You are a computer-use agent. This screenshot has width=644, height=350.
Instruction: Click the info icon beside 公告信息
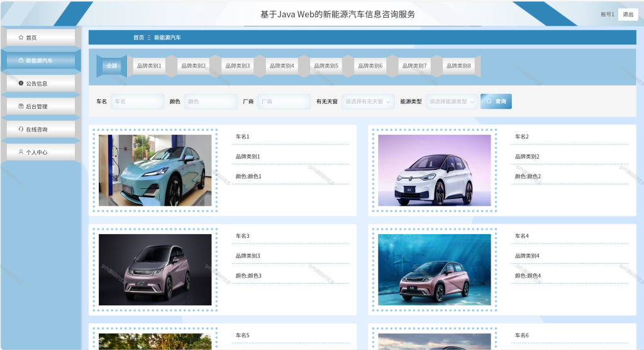click(21, 84)
